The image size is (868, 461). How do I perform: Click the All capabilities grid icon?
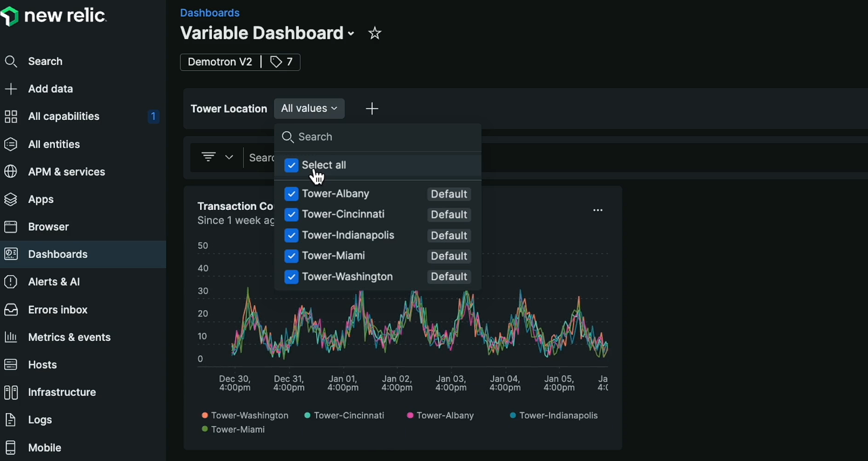pyautogui.click(x=11, y=117)
